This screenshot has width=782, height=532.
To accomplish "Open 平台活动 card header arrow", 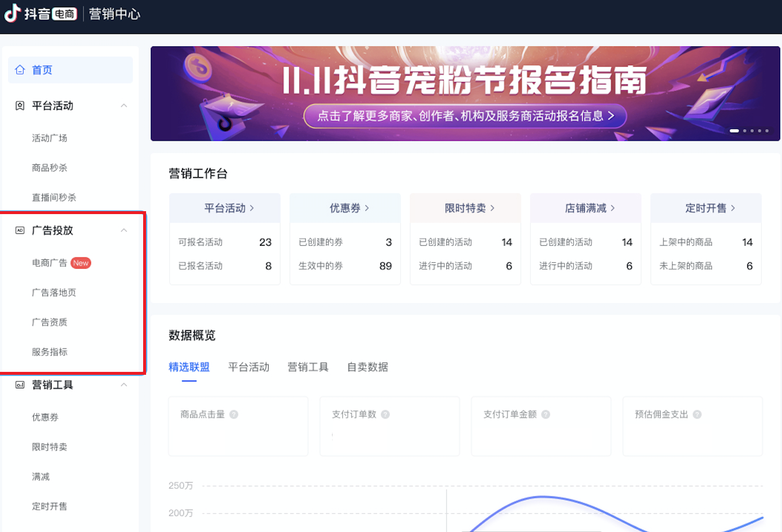I will pyautogui.click(x=252, y=208).
